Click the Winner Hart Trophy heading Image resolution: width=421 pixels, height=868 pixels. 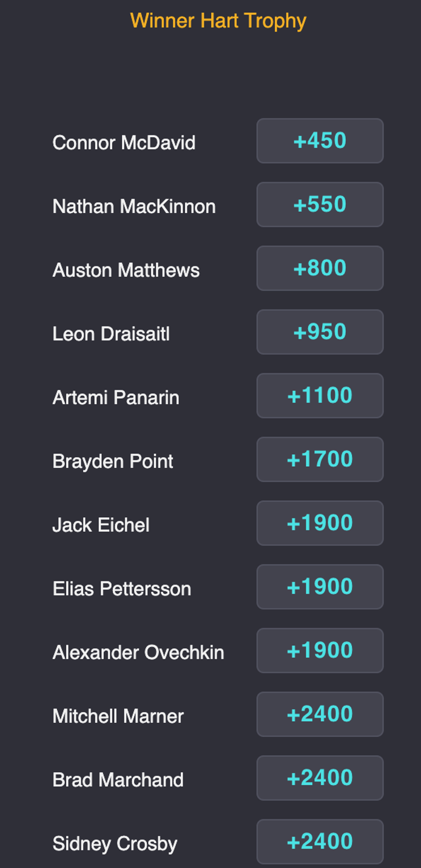tap(218, 21)
